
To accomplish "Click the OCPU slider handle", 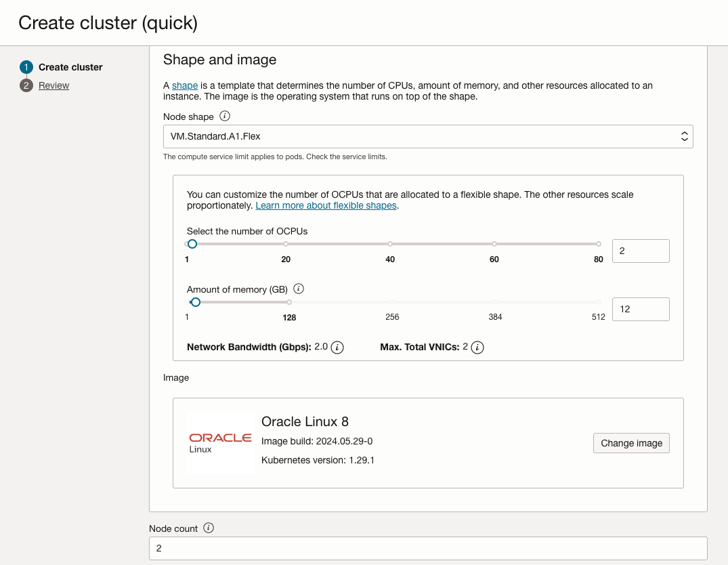I will 192,244.
